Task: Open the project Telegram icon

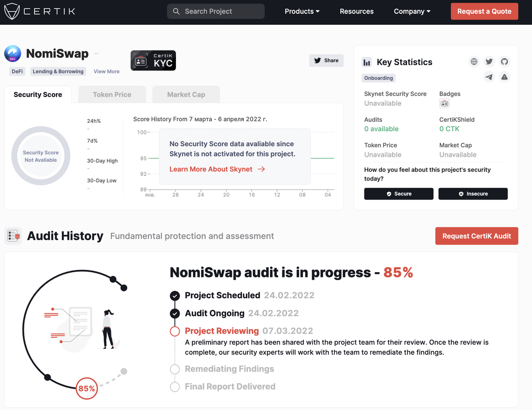Action: pyautogui.click(x=489, y=77)
